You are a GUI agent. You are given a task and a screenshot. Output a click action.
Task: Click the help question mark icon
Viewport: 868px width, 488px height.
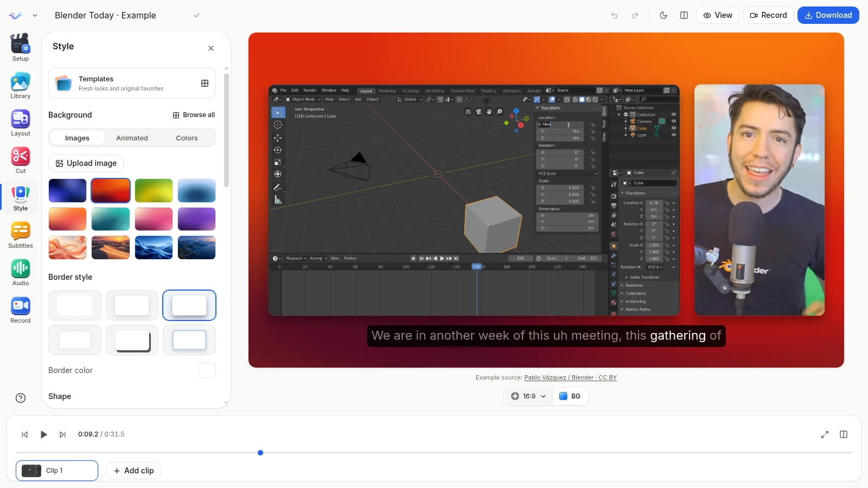pos(21,398)
